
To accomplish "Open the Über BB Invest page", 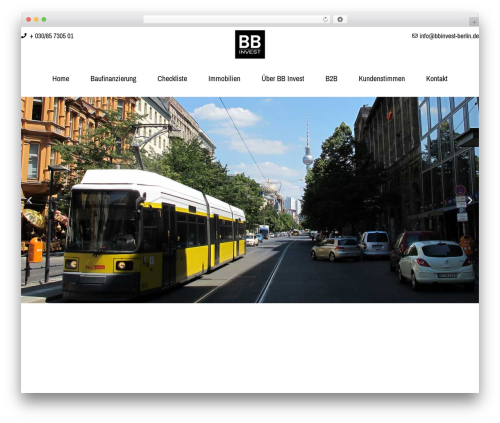I will (x=283, y=79).
